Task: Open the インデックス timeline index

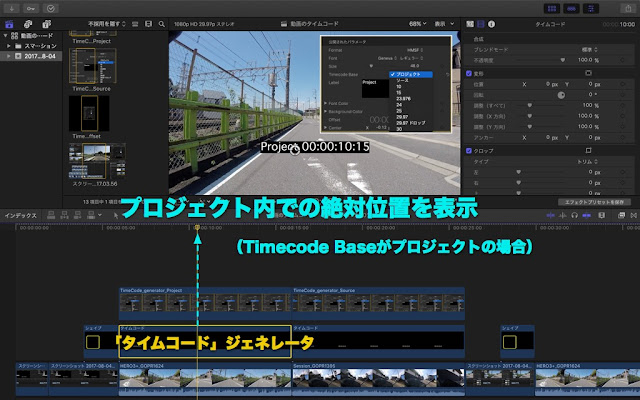Action: 20,216
